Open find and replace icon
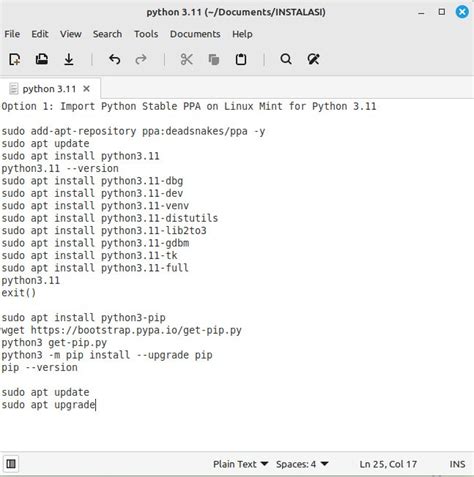This screenshot has height=477, width=474. click(x=313, y=60)
